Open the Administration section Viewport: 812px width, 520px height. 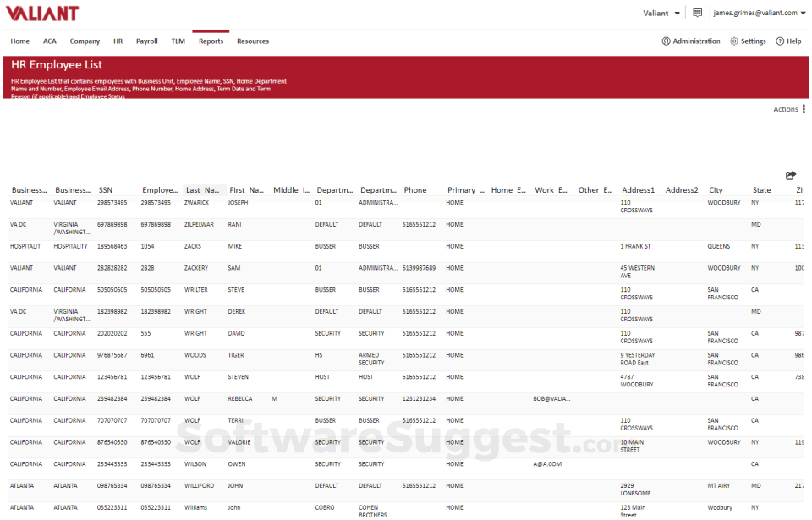pos(691,41)
